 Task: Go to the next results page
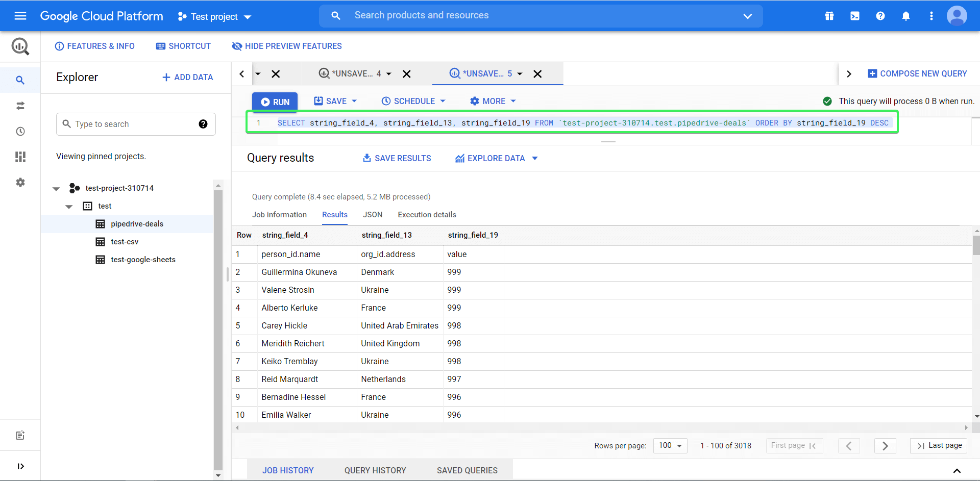tap(885, 446)
